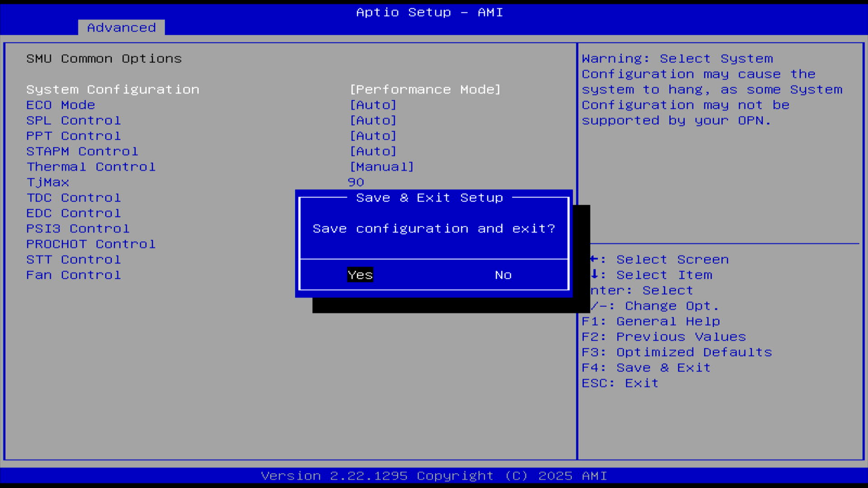Open the Advanced tab
Viewport: 868px width, 488px height.
tap(121, 28)
